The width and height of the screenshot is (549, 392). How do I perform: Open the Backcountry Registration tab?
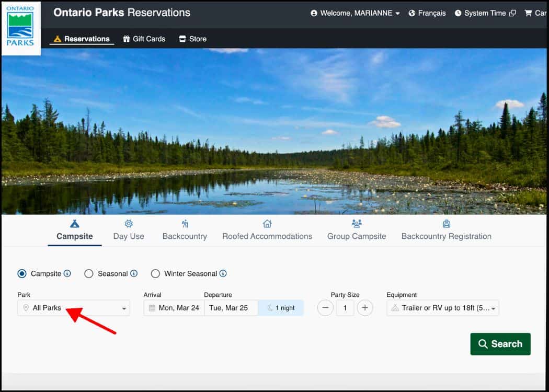click(447, 231)
